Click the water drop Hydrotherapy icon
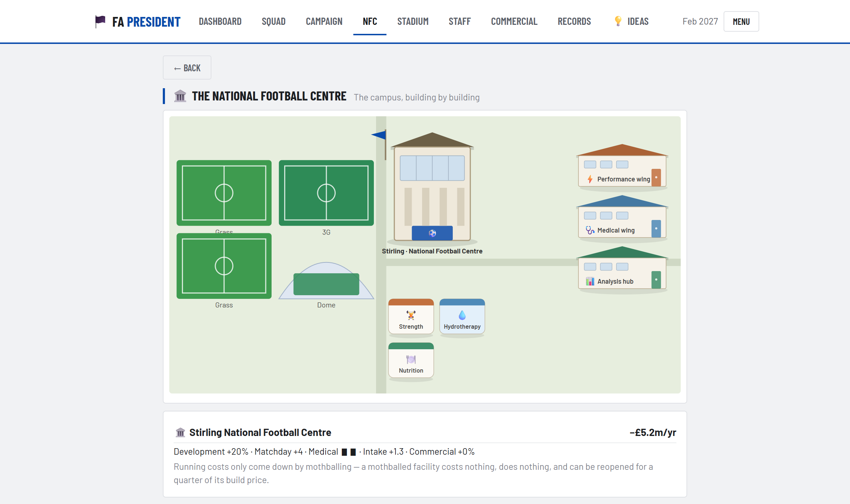850x504 pixels. 462,315
